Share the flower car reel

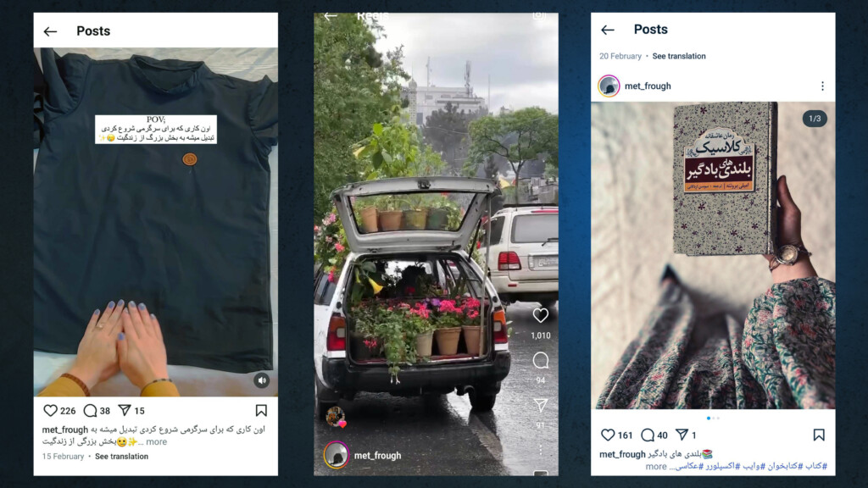tap(540, 405)
